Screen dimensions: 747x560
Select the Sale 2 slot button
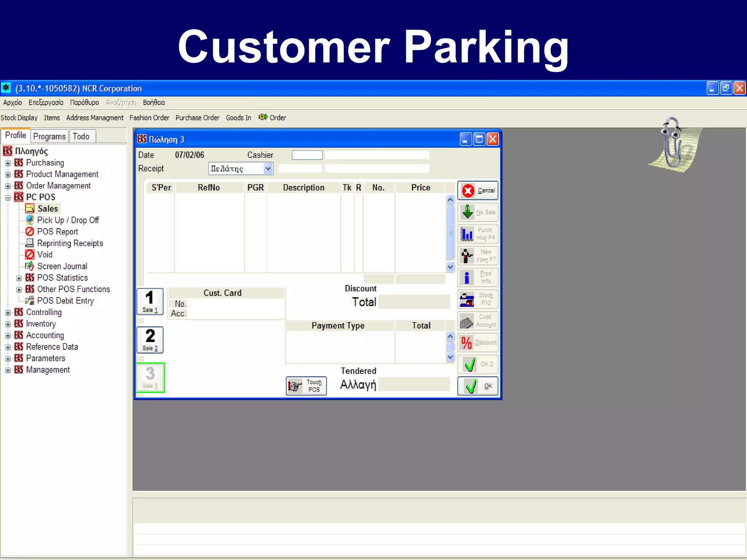pyautogui.click(x=150, y=340)
